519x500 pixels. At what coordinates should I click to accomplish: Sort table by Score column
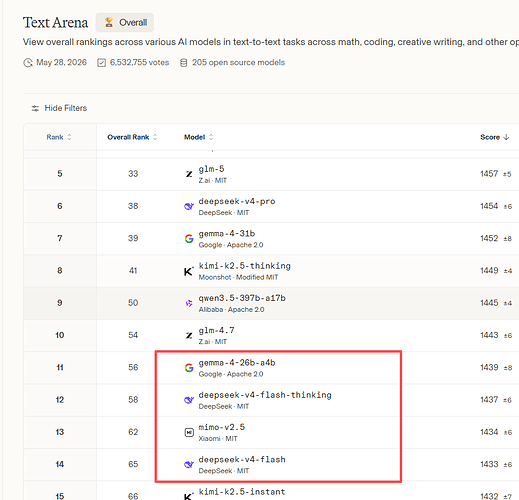[x=495, y=137]
